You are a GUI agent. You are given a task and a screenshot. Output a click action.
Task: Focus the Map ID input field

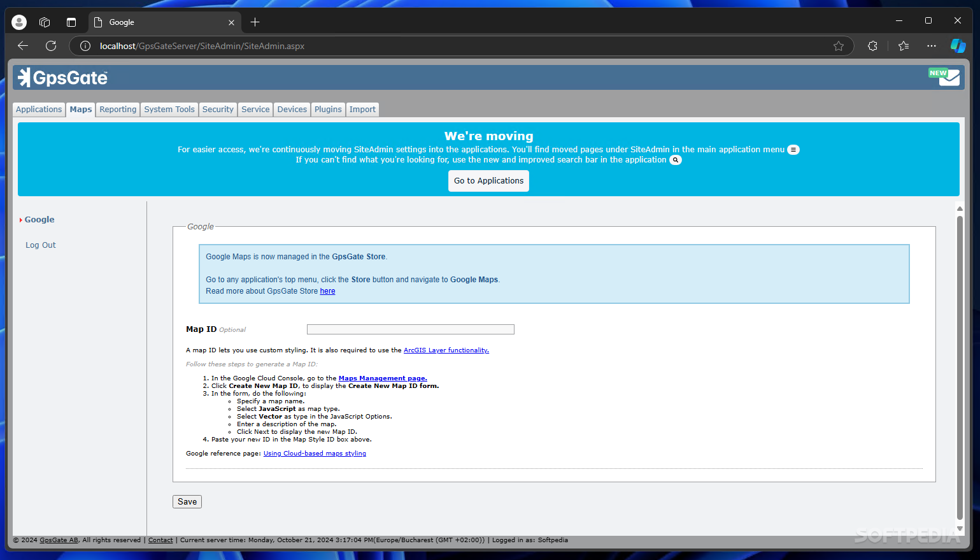pyautogui.click(x=411, y=329)
